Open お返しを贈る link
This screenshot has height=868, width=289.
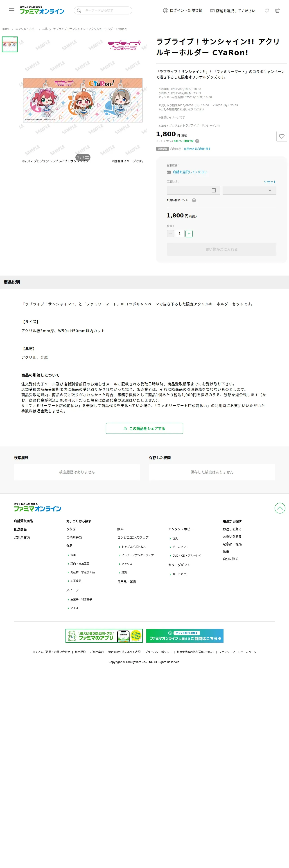point(232,529)
